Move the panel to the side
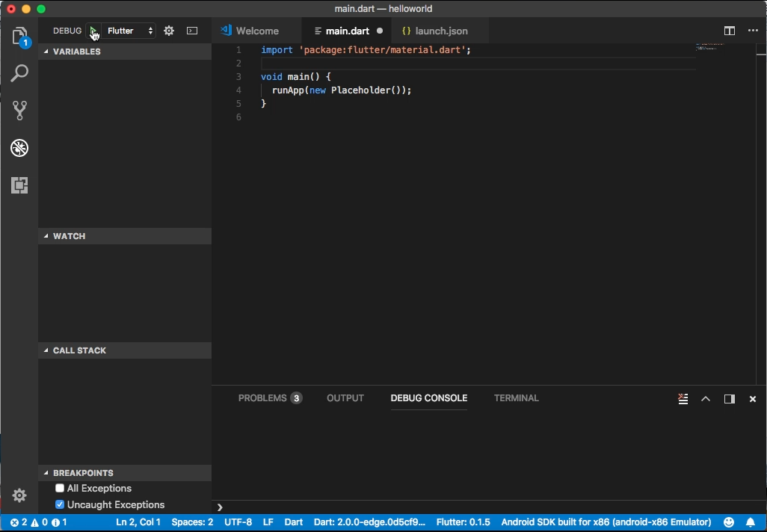 tap(730, 399)
